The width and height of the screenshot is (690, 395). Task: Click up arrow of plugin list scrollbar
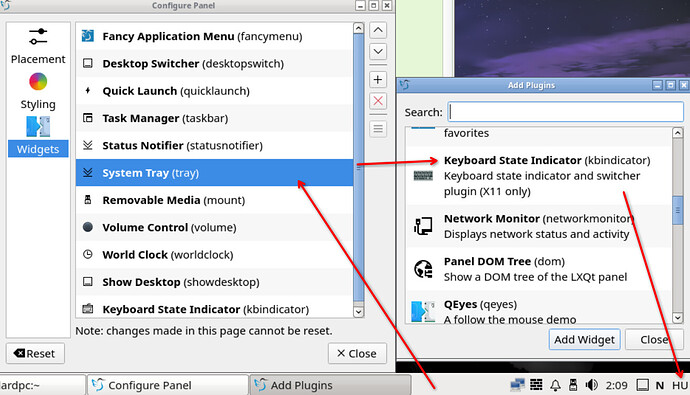point(677,133)
